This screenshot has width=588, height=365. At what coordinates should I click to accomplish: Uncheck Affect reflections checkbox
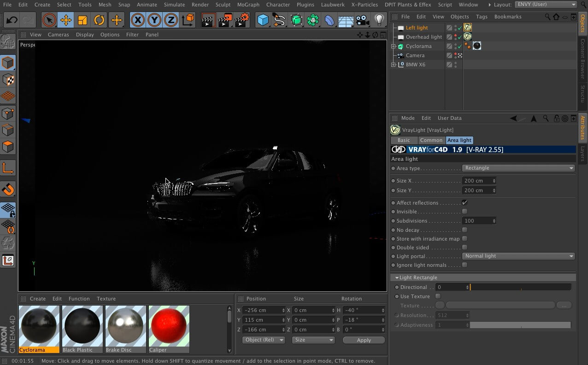tap(465, 203)
